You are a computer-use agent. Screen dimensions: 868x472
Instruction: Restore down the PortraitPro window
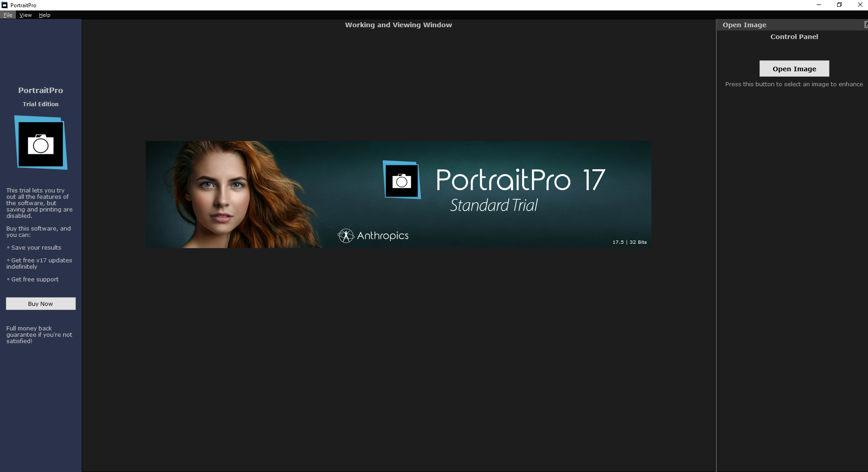point(839,5)
